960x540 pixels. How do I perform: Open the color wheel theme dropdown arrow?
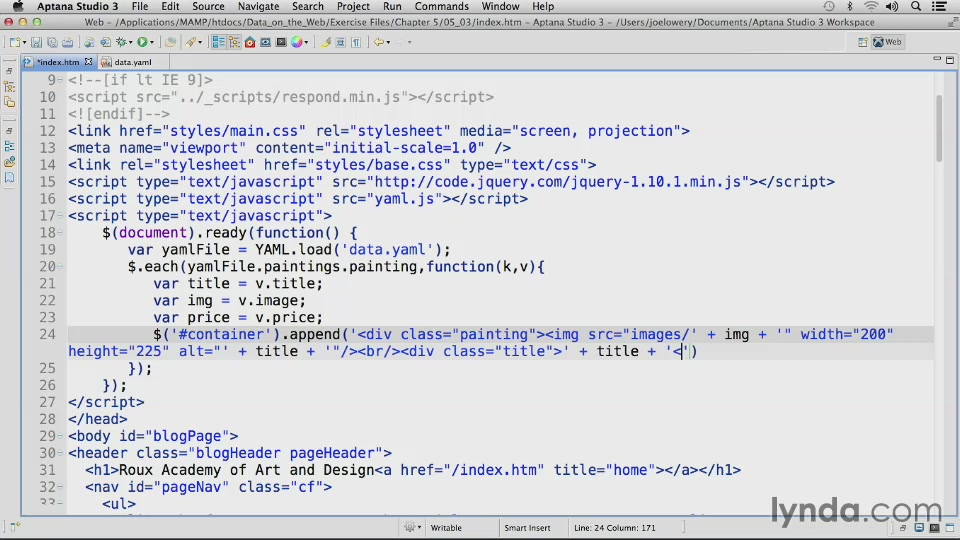(306, 42)
